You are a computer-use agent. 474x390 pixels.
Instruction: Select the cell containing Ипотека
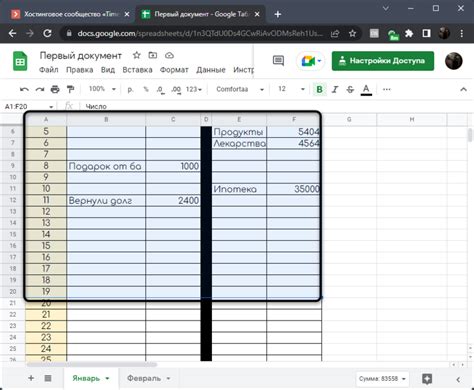(x=239, y=189)
